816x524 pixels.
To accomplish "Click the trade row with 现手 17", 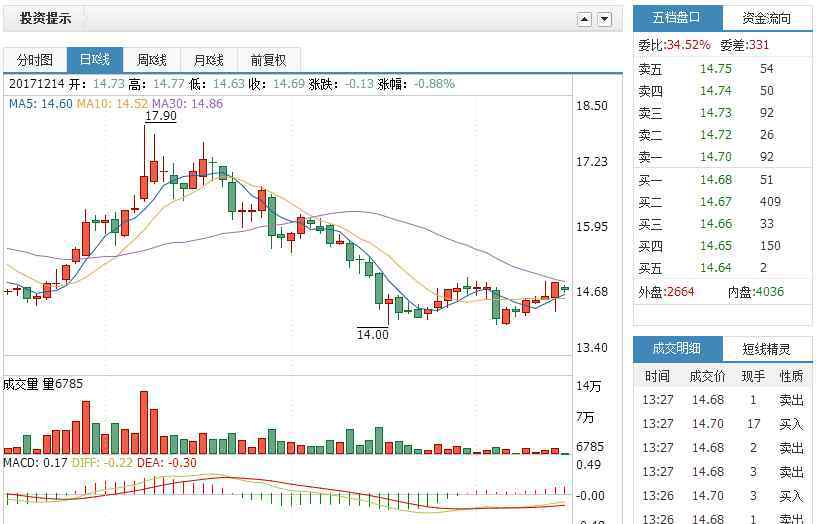I will 723,424.
